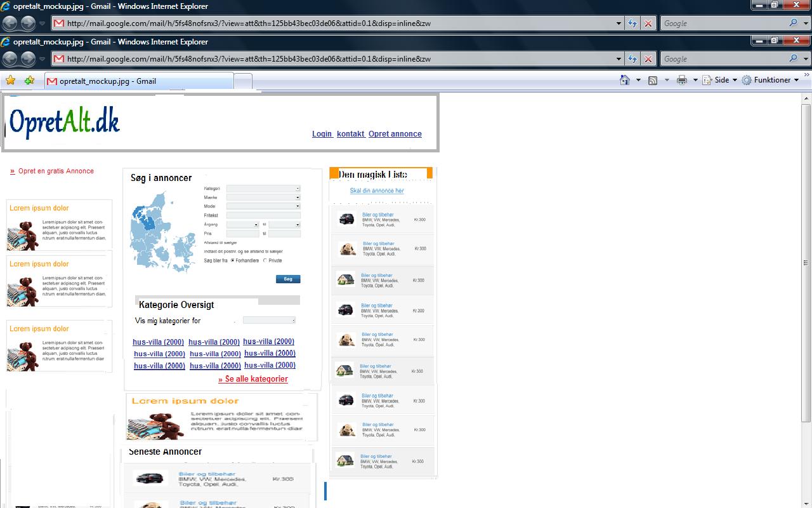
Task: Follow the 'Se alle kategorier' link
Action: tap(253, 379)
